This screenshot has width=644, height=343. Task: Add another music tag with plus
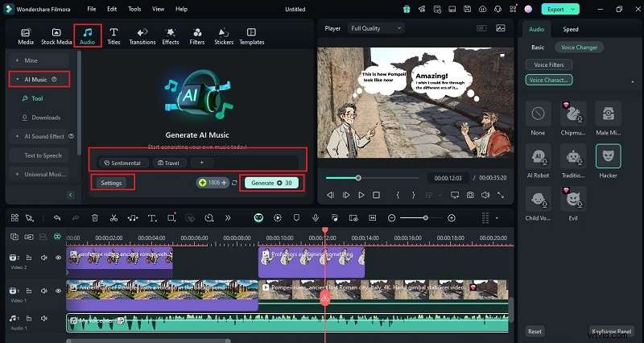(202, 163)
